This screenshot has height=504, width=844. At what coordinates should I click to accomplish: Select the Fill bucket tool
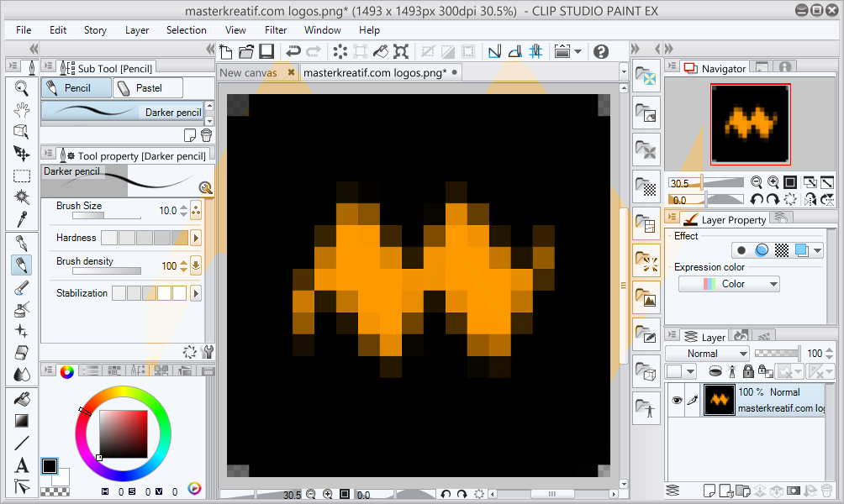22,399
